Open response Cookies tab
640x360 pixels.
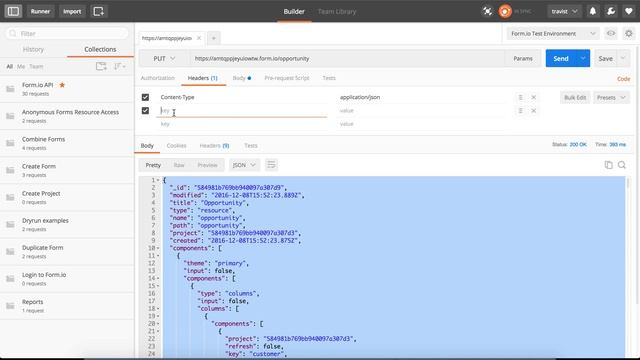176,146
